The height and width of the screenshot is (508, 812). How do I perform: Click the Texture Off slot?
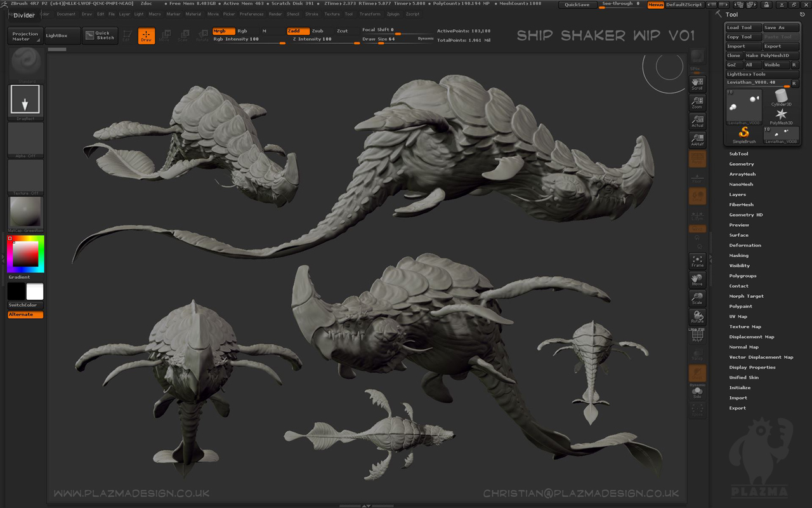click(26, 177)
